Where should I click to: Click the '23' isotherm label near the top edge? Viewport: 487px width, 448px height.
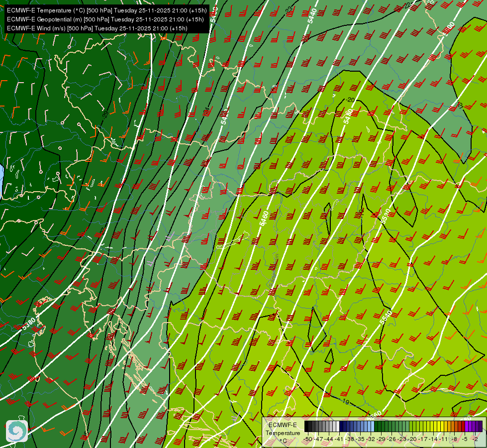289,10
